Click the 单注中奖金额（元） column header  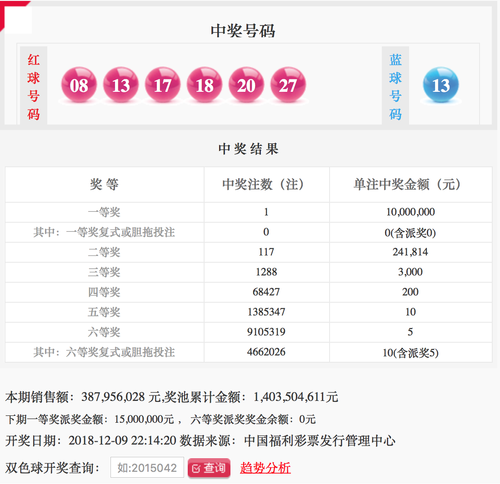407,184
